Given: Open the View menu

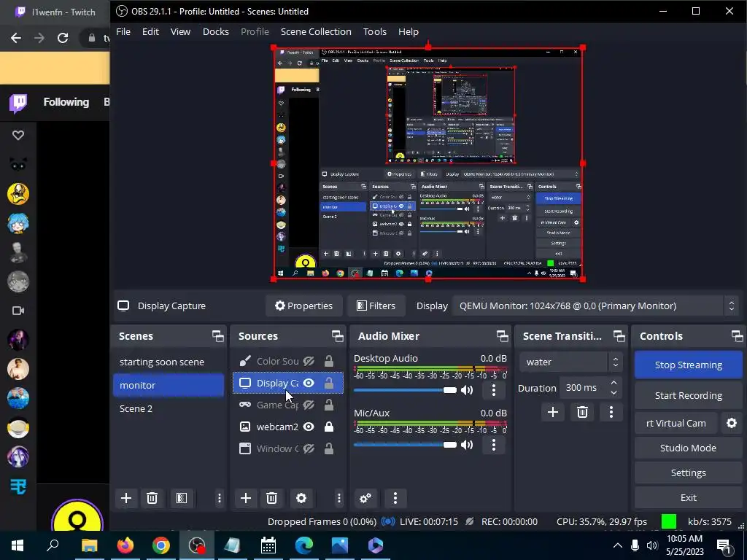Looking at the screenshot, I should [180, 31].
